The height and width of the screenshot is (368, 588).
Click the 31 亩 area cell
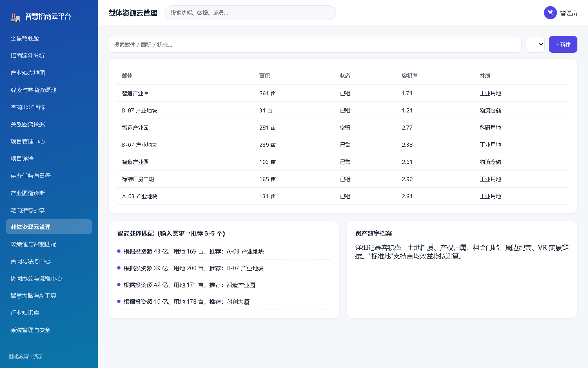tap(266, 110)
